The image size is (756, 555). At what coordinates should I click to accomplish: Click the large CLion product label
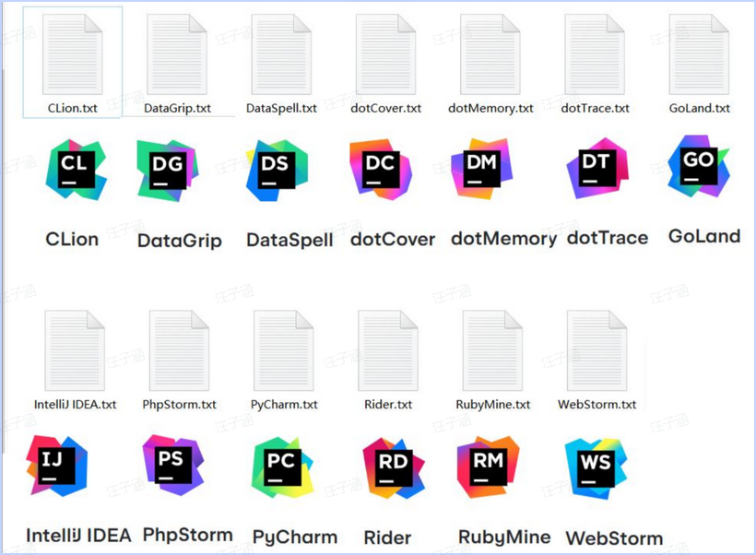(72, 239)
